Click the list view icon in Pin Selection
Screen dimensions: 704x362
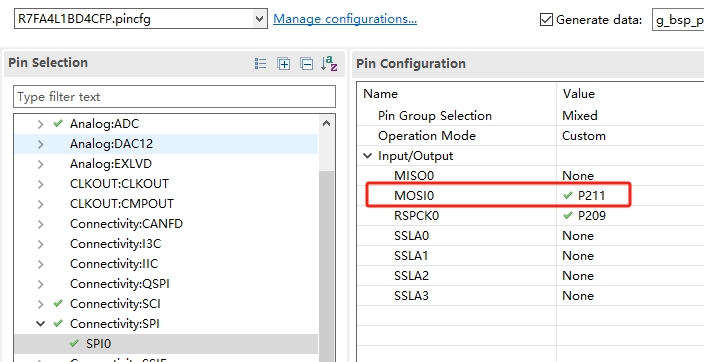260,64
